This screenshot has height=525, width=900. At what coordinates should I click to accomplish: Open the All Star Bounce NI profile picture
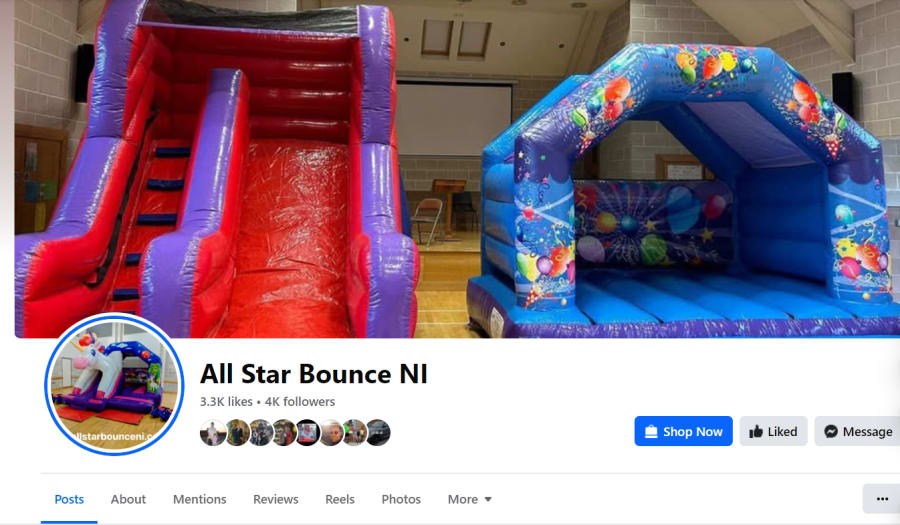tap(114, 384)
